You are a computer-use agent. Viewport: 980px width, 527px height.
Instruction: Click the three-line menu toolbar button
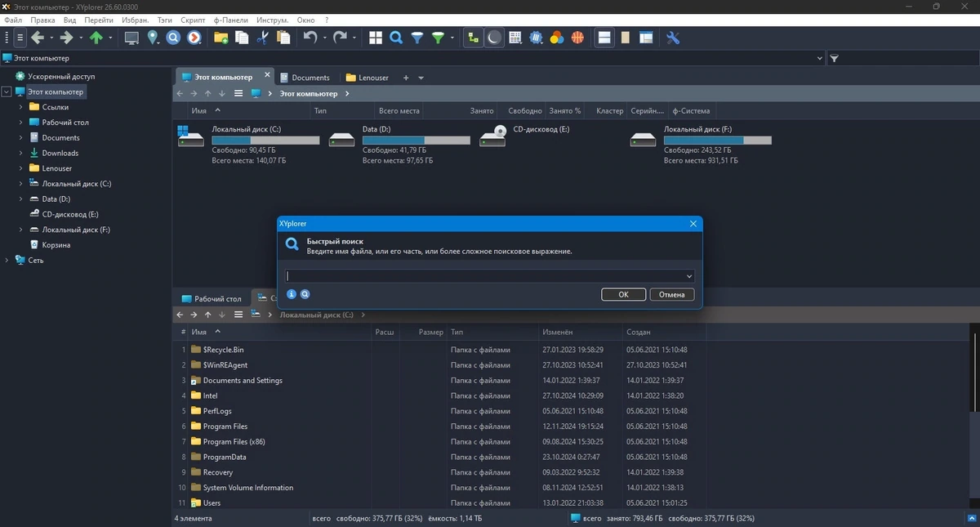[20, 38]
